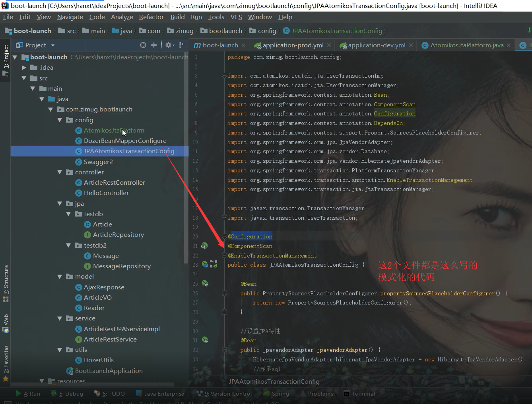
Task: Open the Refactor menu
Action: pos(151,17)
